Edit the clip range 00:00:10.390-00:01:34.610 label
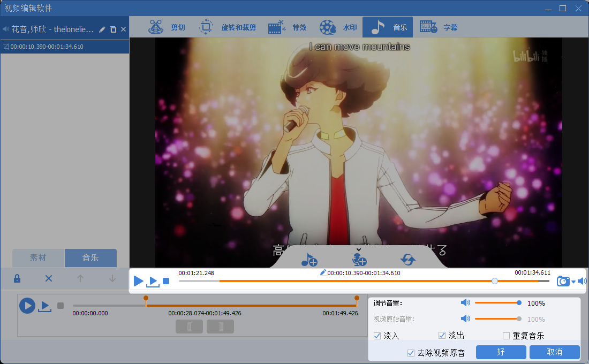 coord(360,273)
